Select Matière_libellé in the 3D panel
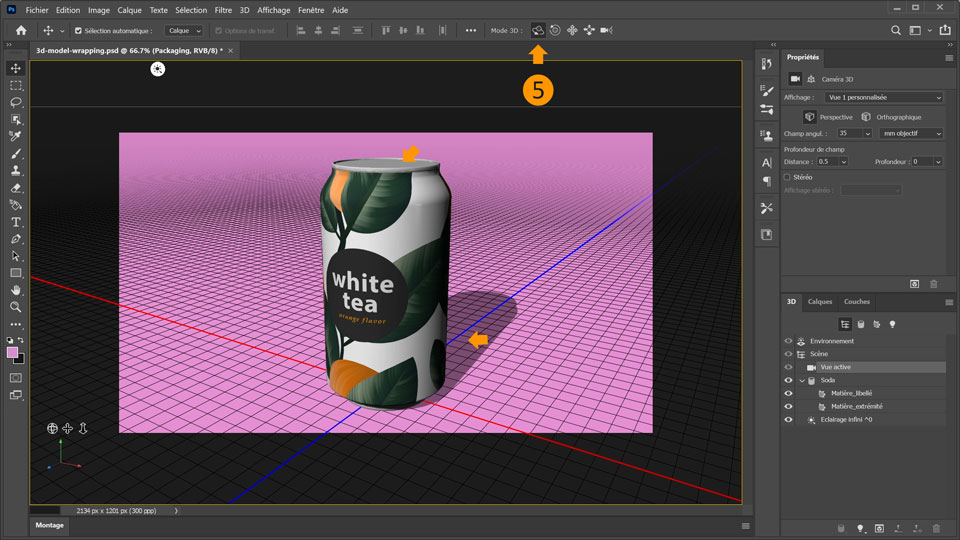The image size is (960, 540). [850, 393]
